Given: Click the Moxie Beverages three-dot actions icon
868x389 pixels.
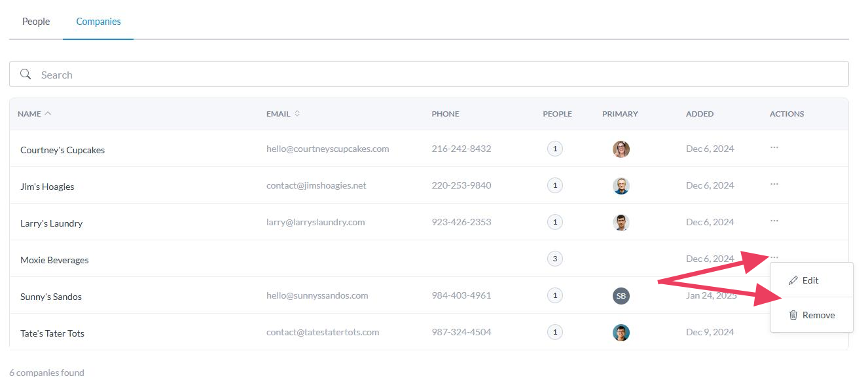Looking at the screenshot, I should [774, 257].
